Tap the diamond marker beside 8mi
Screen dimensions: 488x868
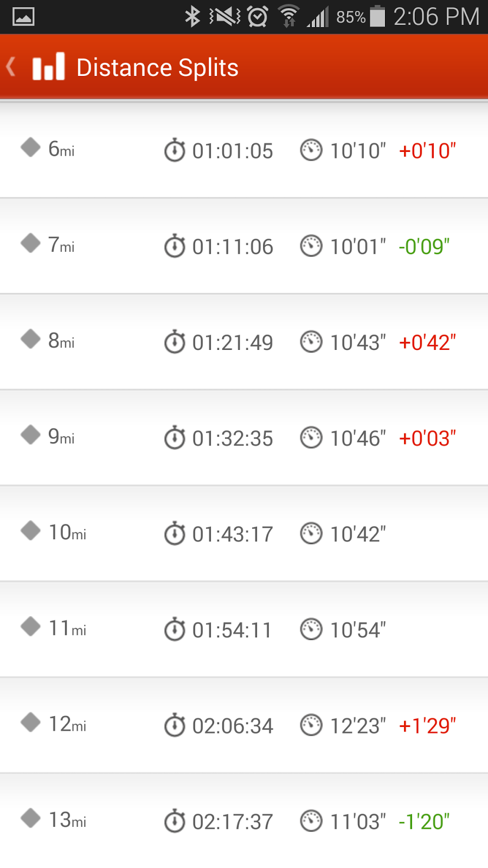coord(31,339)
